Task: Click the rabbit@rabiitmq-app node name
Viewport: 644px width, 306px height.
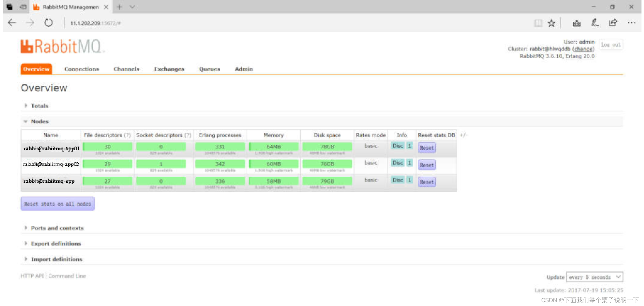Action: point(49,181)
